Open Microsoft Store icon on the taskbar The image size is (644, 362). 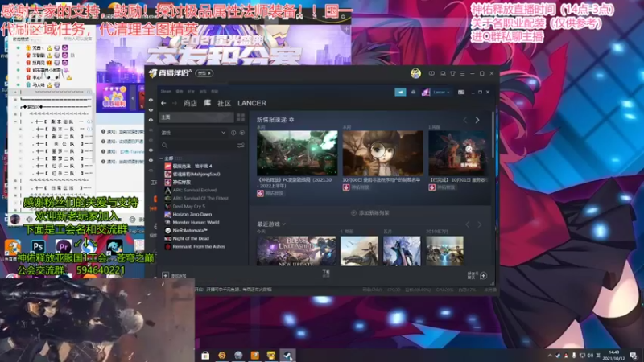pyautogui.click(x=205, y=355)
